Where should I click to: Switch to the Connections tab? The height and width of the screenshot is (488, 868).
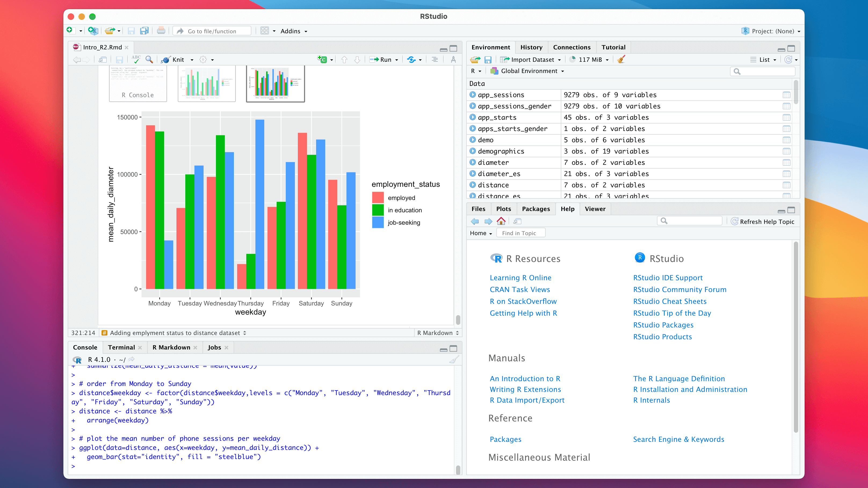point(572,48)
